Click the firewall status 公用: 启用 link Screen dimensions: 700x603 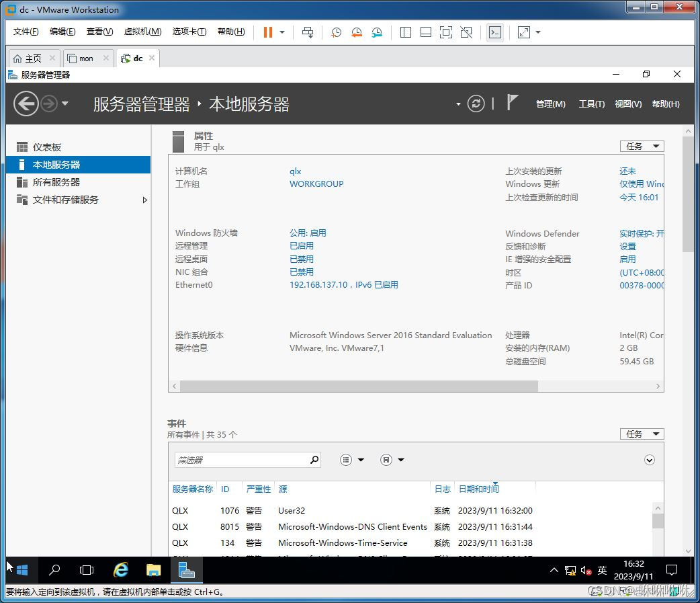point(308,233)
